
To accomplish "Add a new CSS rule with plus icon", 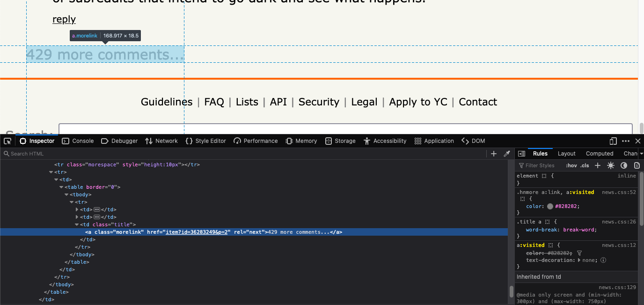I will pos(598,165).
